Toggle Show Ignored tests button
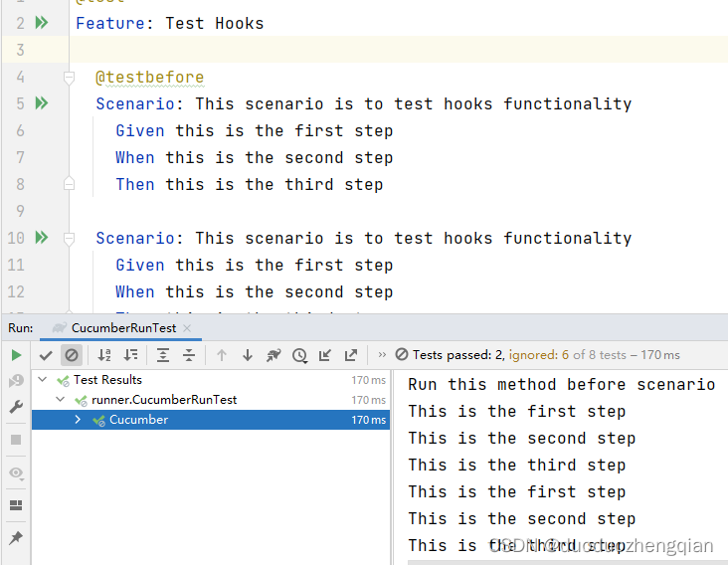This screenshot has width=728, height=565. (x=72, y=356)
